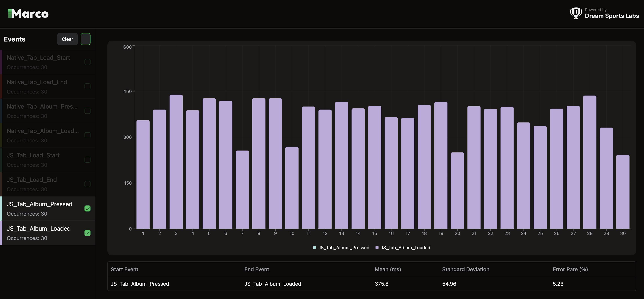The image size is (644, 299).
Task: Enable the Native_Tab_Load_Start checkbox
Action: pos(87,62)
